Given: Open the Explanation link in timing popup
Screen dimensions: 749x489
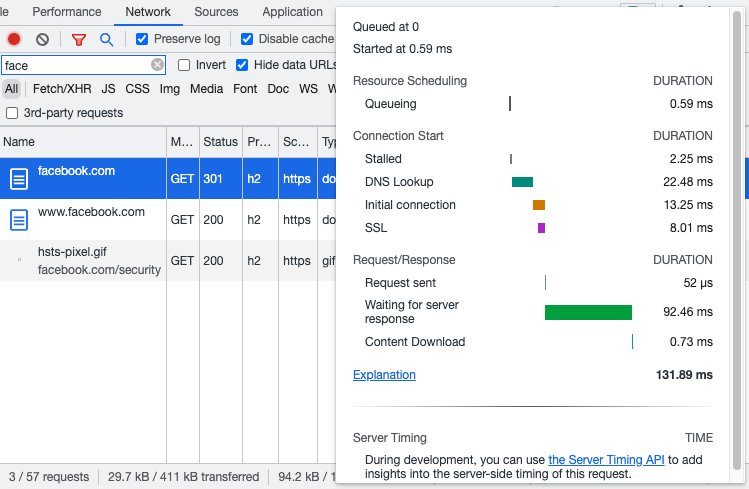Looking at the screenshot, I should [384, 375].
